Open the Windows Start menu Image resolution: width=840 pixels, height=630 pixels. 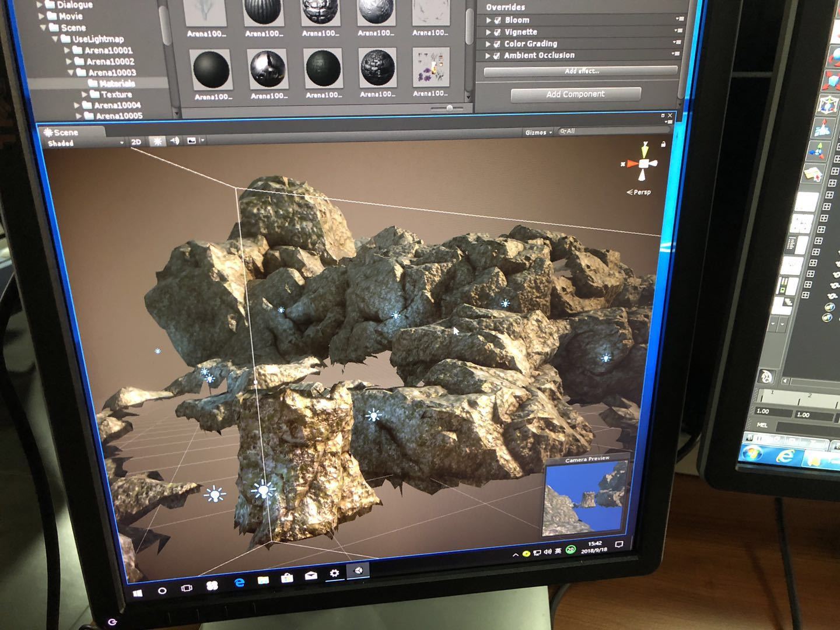tap(138, 593)
